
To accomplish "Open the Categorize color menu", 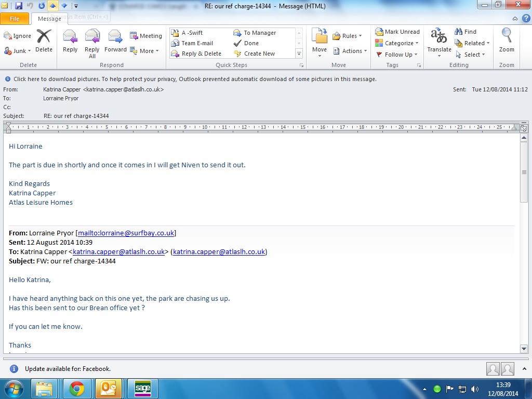I will [x=396, y=43].
